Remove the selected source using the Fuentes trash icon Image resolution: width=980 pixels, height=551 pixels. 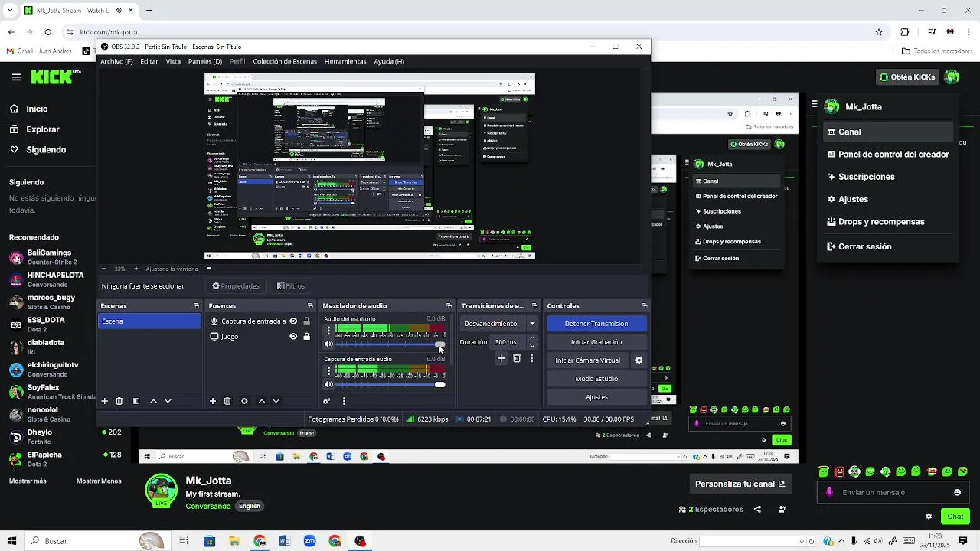click(227, 401)
